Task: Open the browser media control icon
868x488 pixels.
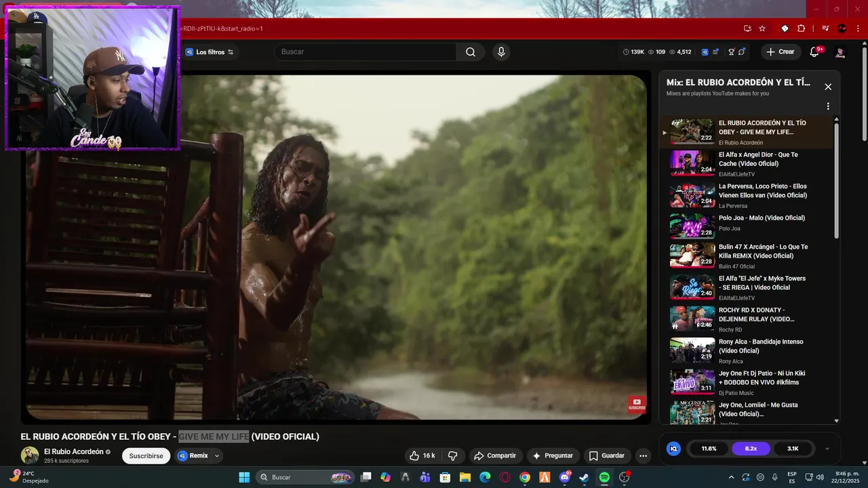Action: pos(825,28)
